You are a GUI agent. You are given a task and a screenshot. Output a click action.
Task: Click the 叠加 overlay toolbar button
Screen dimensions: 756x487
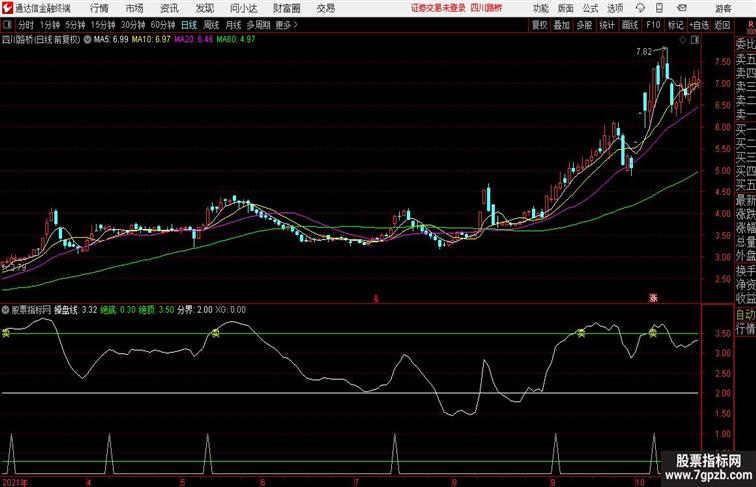tap(562, 25)
